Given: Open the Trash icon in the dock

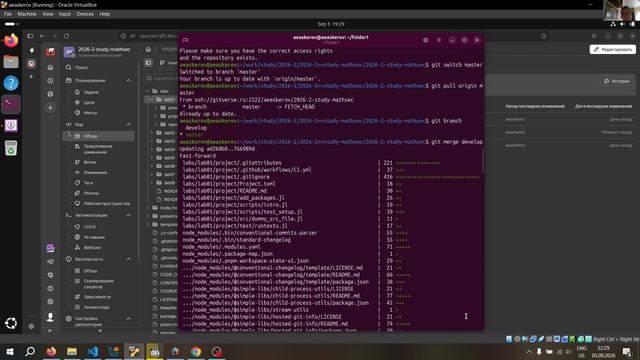Looking at the screenshot, I should tap(11, 148).
